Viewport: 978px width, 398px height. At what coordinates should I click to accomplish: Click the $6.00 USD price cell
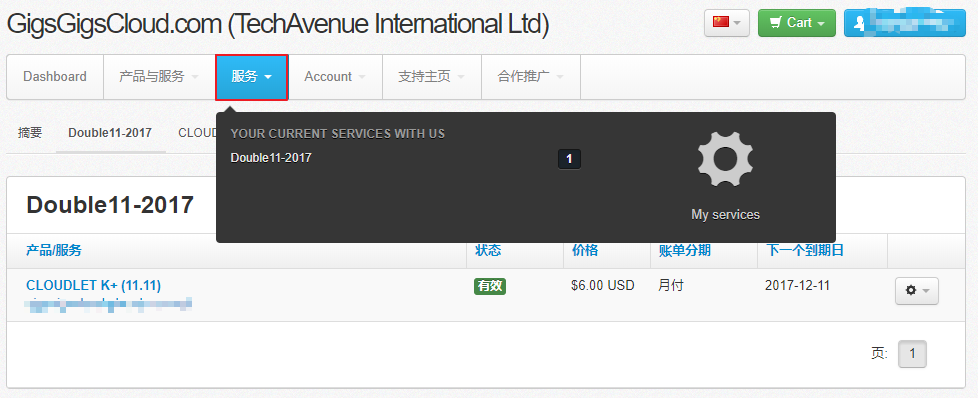[x=603, y=286]
